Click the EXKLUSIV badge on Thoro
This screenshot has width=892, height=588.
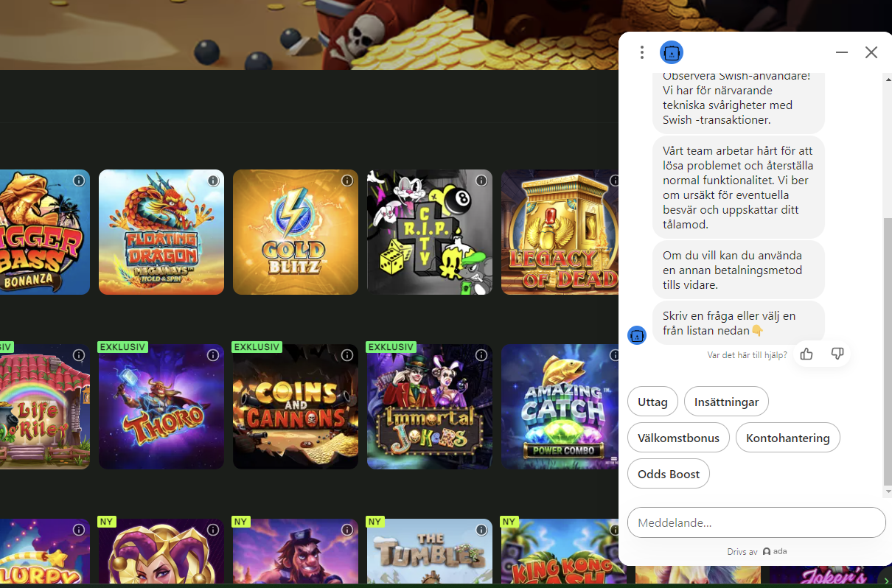pyautogui.click(x=123, y=347)
